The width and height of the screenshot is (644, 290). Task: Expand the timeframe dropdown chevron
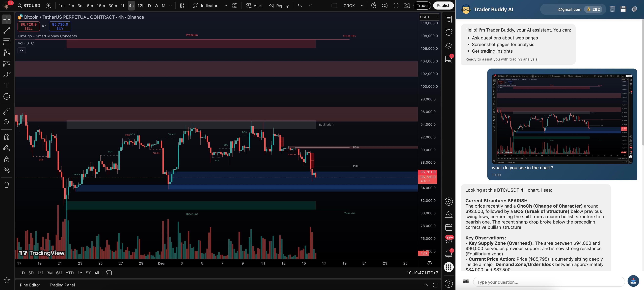click(x=171, y=6)
